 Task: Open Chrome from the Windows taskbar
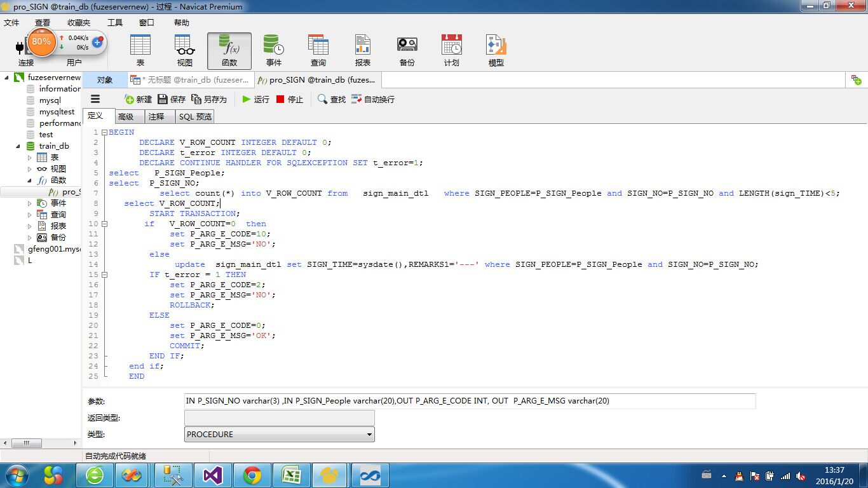pyautogui.click(x=252, y=475)
